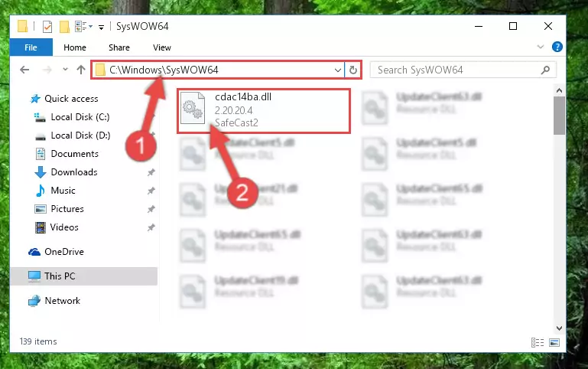Expand the ribbon with chevron arrow
This screenshot has width=588, height=369.
[x=541, y=47]
